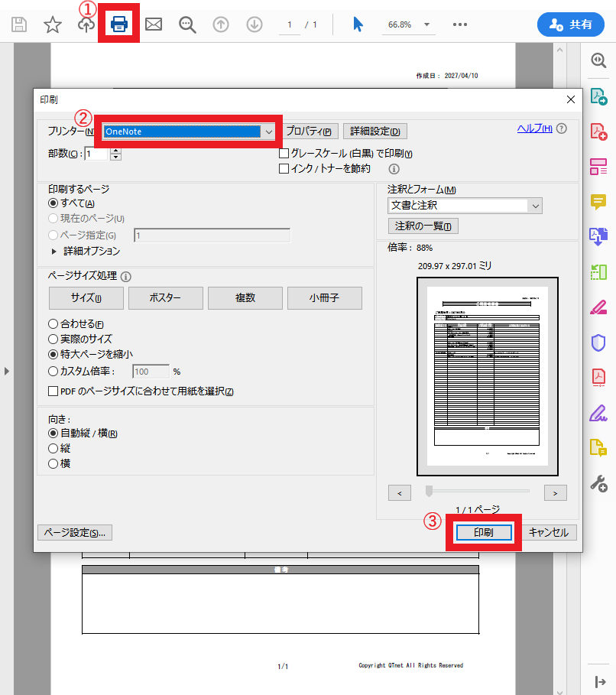Open Export PDF tool in right panel
The image size is (616, 695).
click(x=598, y=96)
